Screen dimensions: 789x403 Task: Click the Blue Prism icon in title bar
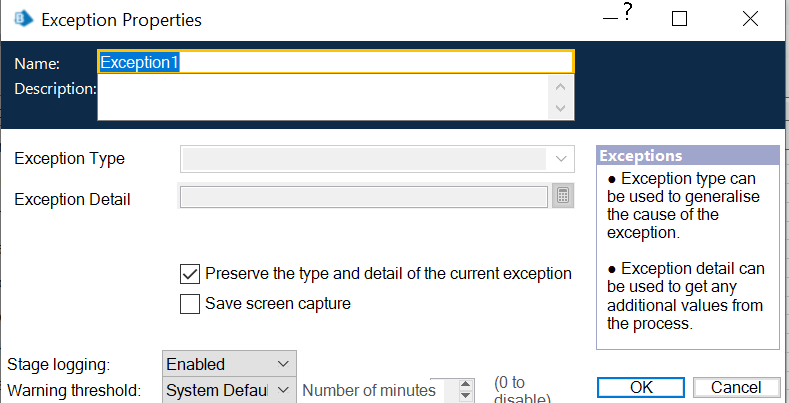[x=19, y=19]
